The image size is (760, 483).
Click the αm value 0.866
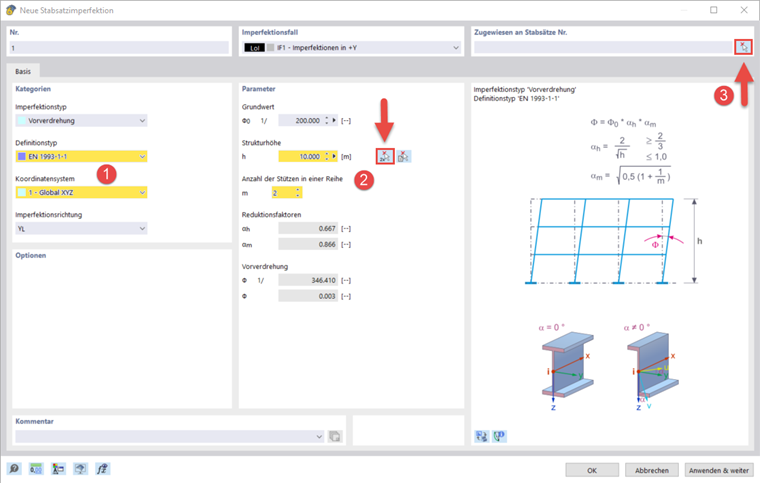[x=308, y=244]
